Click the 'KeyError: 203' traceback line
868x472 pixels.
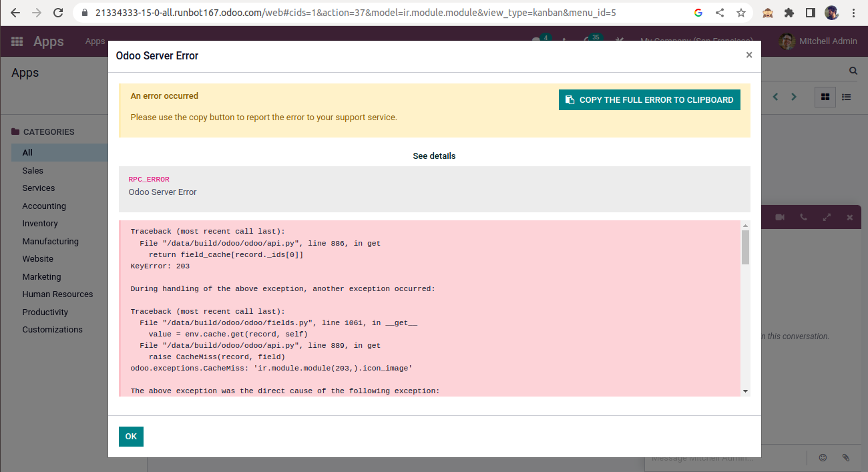coord(160,266)
